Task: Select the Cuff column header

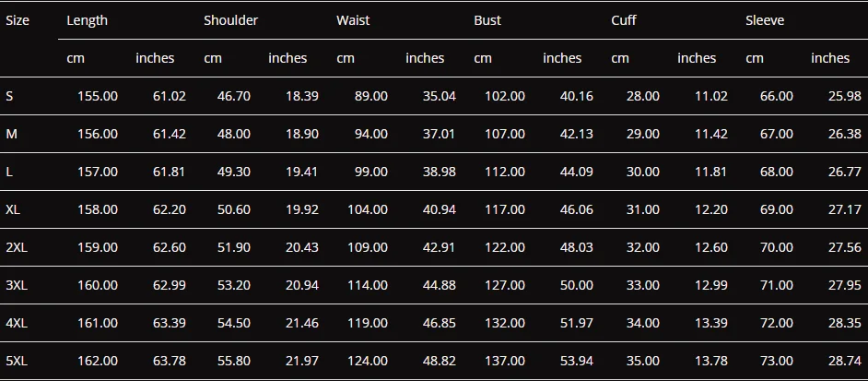Action: [x=623, y=20]
